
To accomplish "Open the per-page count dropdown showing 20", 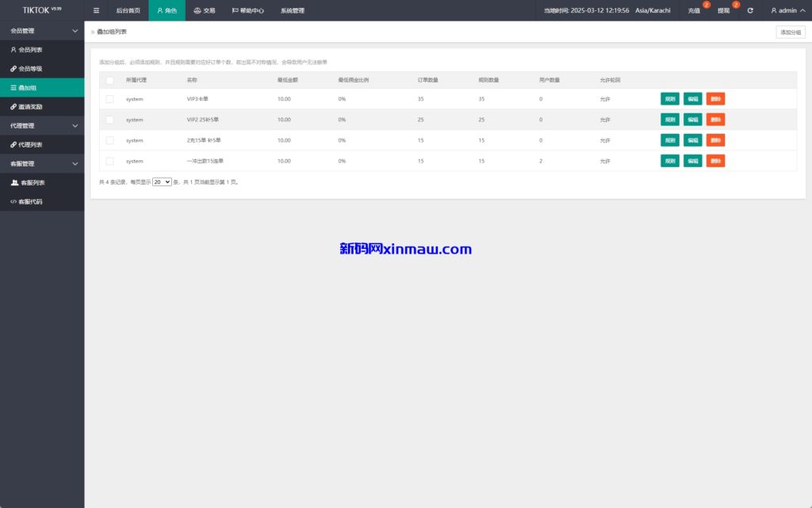I will coord(162,181).
